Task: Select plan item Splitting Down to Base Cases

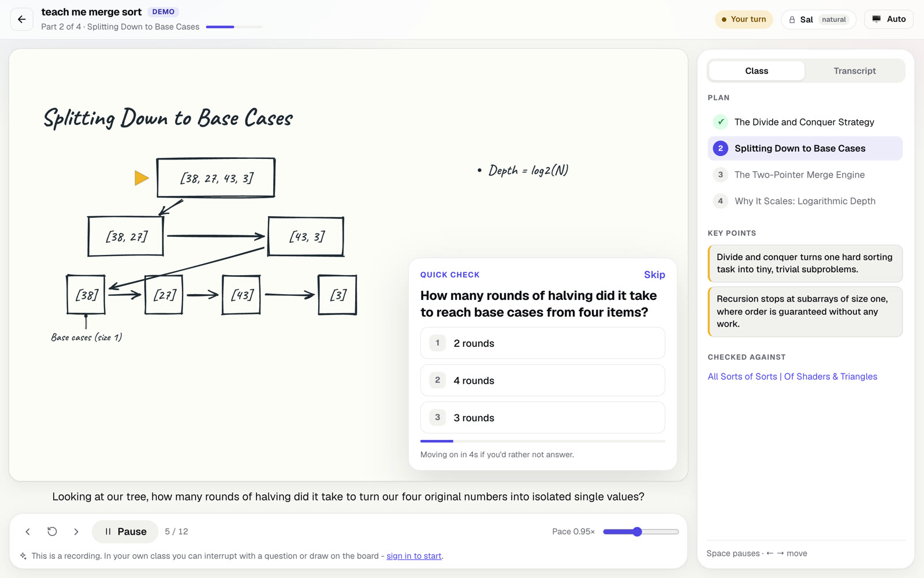Action: tap(804, 149)
